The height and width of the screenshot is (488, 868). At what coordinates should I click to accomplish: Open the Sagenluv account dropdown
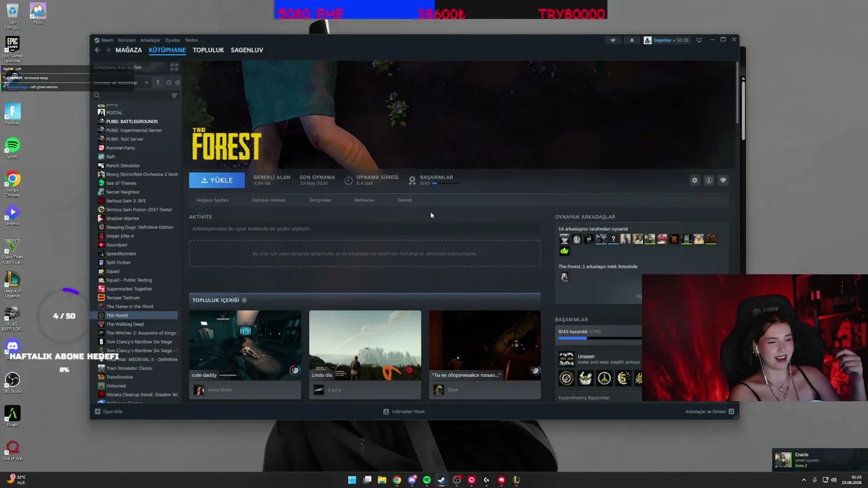tap(667, 40)
